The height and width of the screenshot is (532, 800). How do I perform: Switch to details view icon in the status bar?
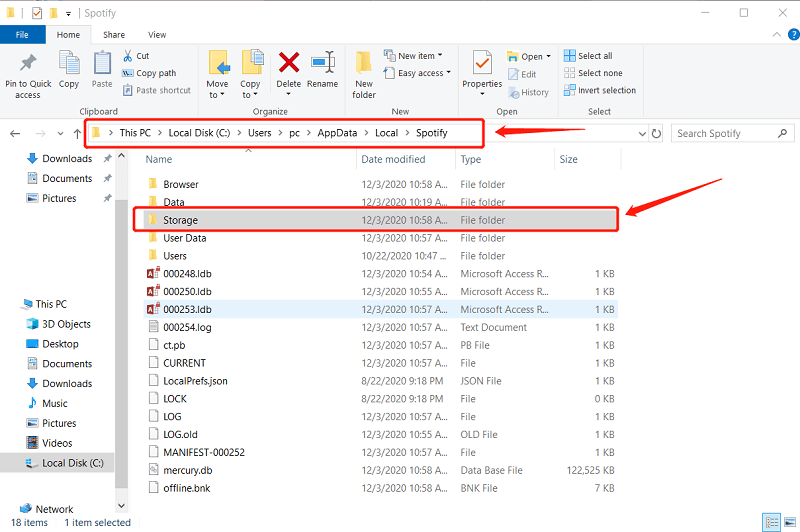coord(772,522)
